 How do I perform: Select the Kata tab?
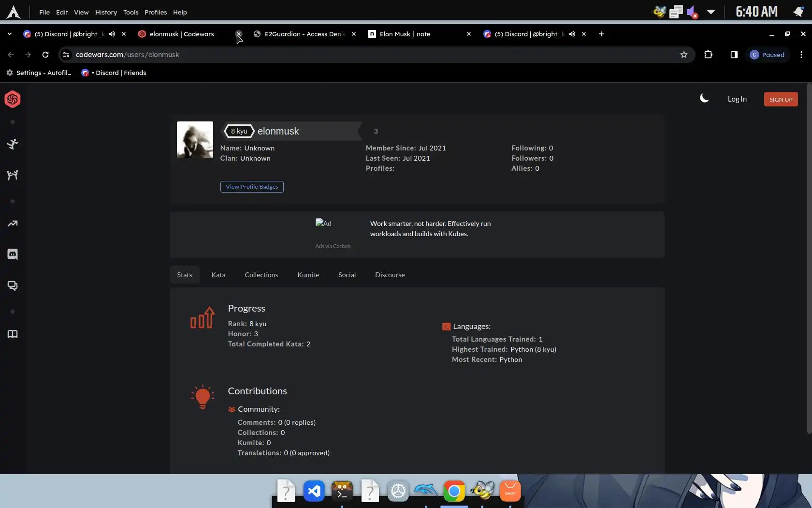coord(218,275)
